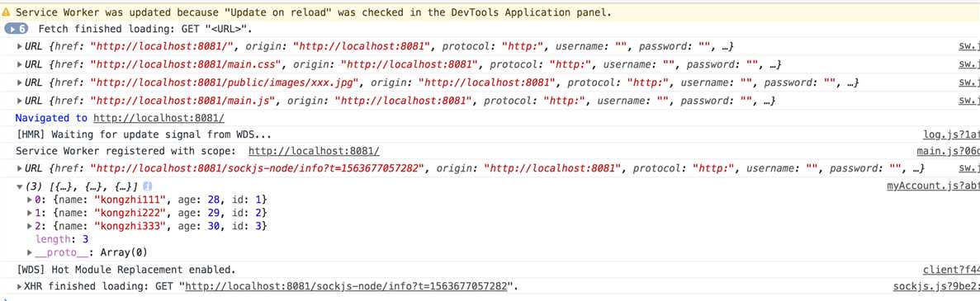Expand URL object for localhost:8081/ root
Viewport: 980px width, 301px height.
click(x=20, y=46)
